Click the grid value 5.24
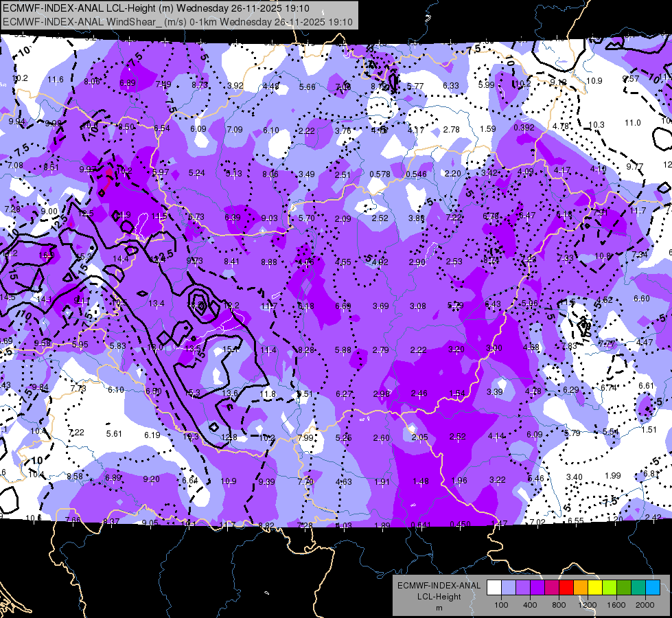 pos(197,173)
